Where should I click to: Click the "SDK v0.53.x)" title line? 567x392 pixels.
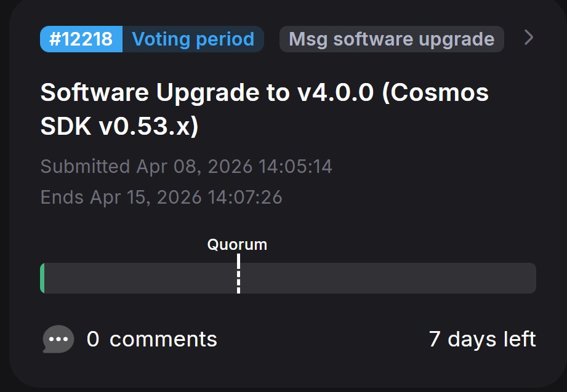[x=119, y=126]
